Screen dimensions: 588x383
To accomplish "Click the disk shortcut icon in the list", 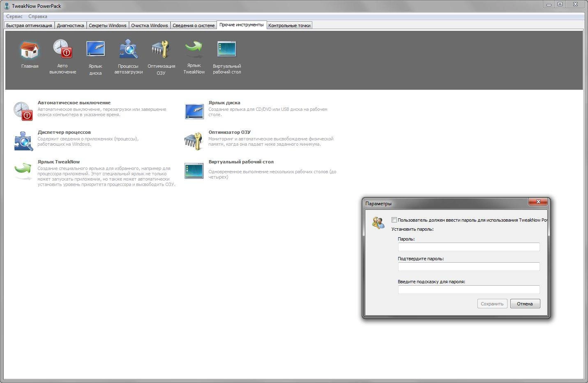I will (x=194, y=111).
